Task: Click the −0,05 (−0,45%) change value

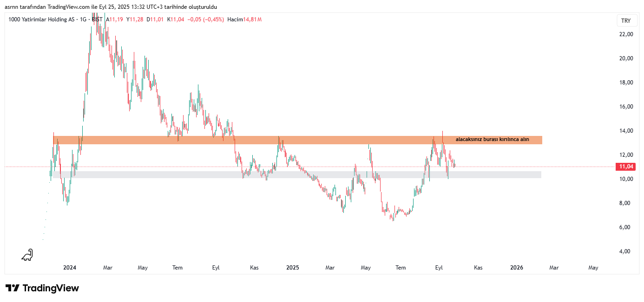Action: pos(205,19)
